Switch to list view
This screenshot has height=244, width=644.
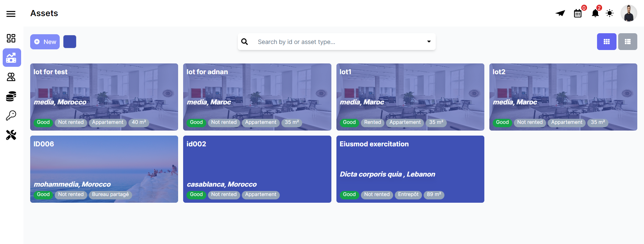point(628,42)
